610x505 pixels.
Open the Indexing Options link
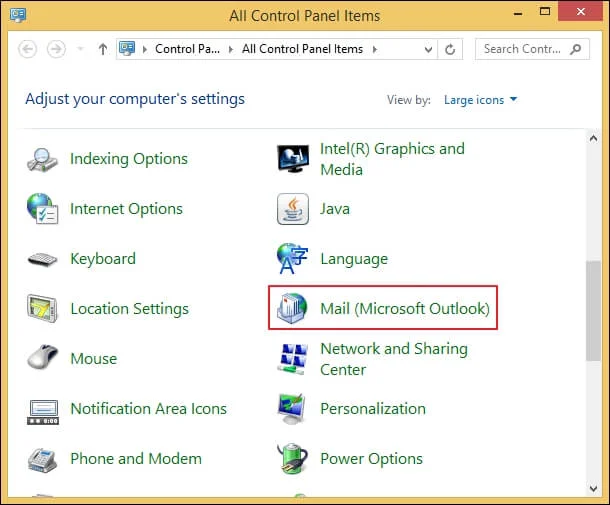129,159
